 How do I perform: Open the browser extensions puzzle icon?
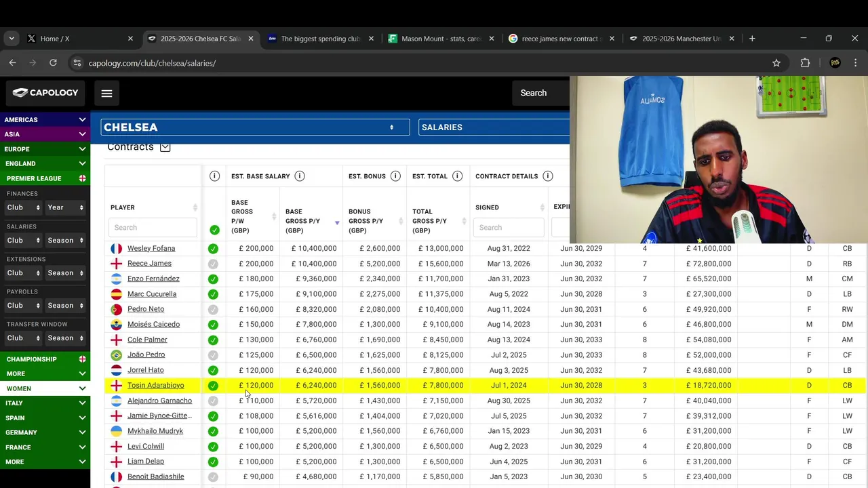coord(805,63)
